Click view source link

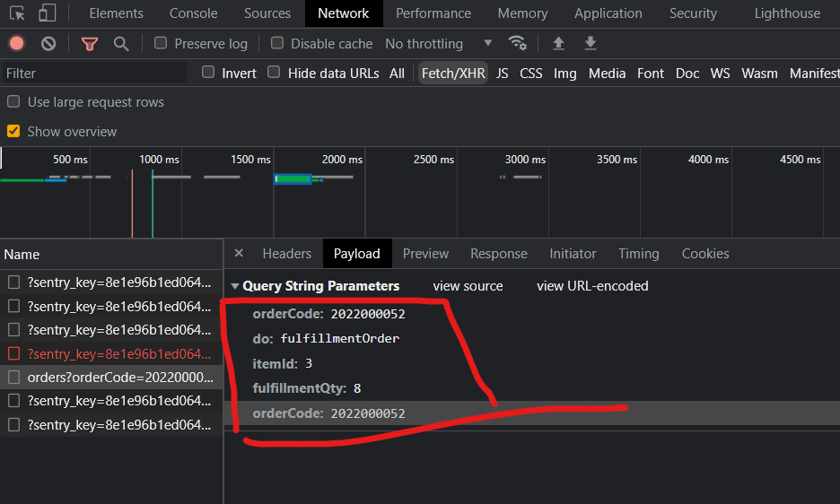pyautogui.click(x=468, y=286)
